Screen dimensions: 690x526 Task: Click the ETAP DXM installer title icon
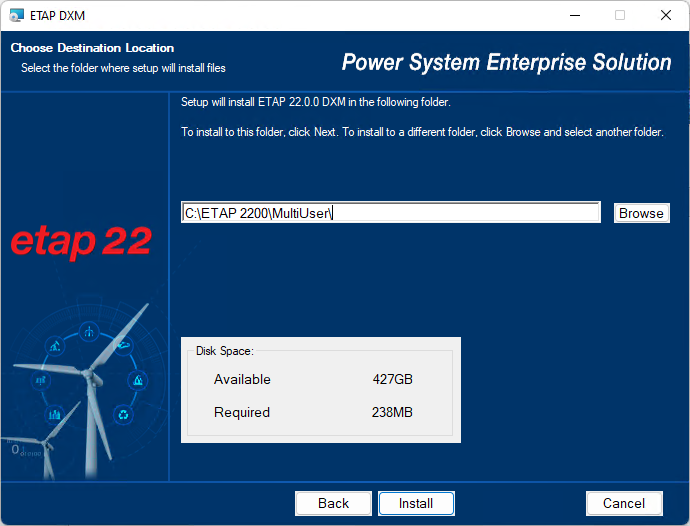point(16,15)
